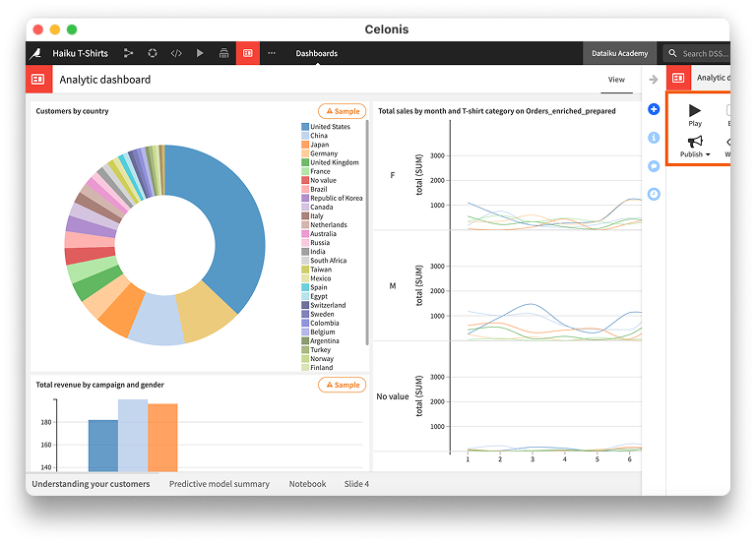This screenshot has width=756, height=543.
Task: Click the No value legend entry
Action: tap(319, 180)
